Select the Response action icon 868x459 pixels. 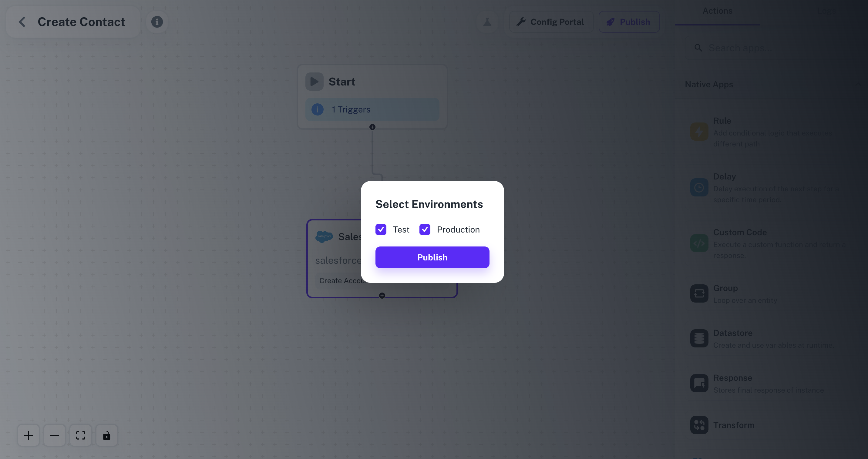pos(699,383)
